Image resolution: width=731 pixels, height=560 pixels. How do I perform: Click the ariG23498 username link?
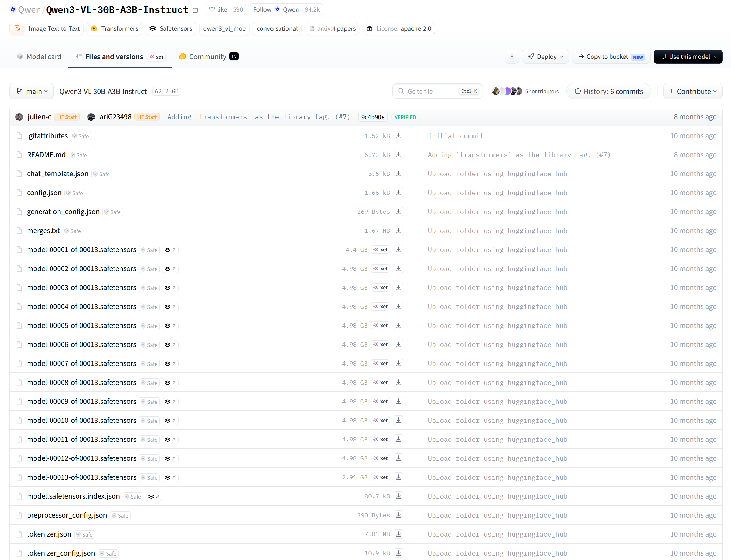[115, 117]
